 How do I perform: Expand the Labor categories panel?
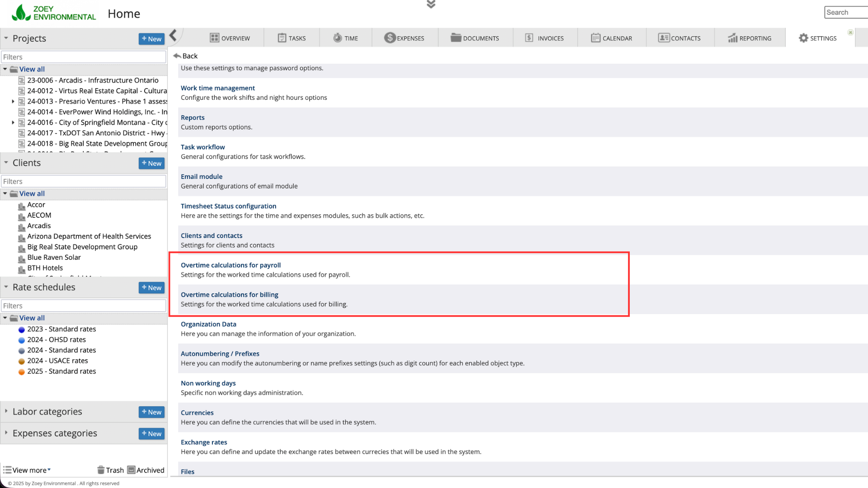[x=6, y=411]
